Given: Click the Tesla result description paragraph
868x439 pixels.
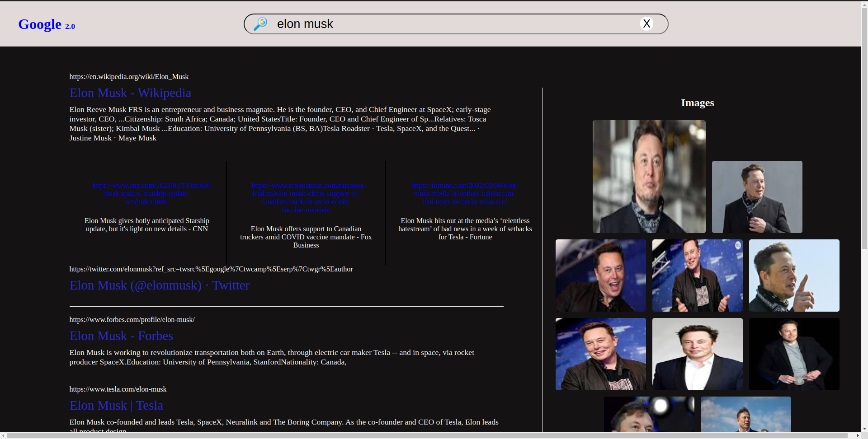Looking at the screenshot, I should click(x=284, y=426).
